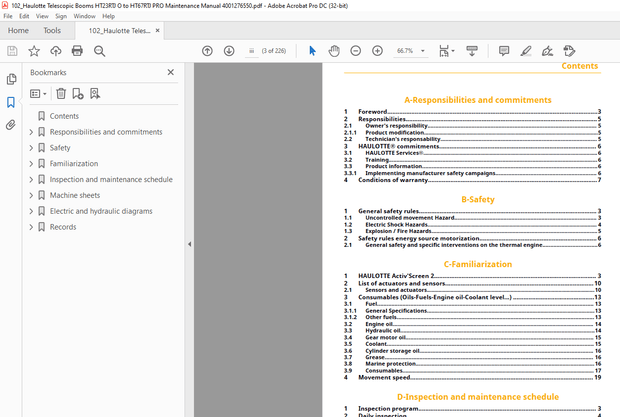Add a new bookmark icon
The width and height of the screenshot is (620, 417).
coord(78,94)
